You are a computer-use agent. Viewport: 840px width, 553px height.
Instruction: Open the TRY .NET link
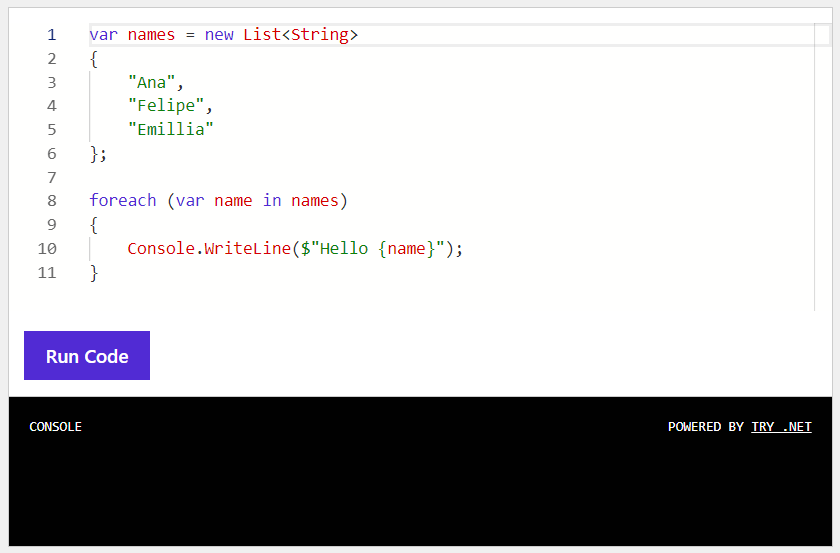click(x=781, y=427)
